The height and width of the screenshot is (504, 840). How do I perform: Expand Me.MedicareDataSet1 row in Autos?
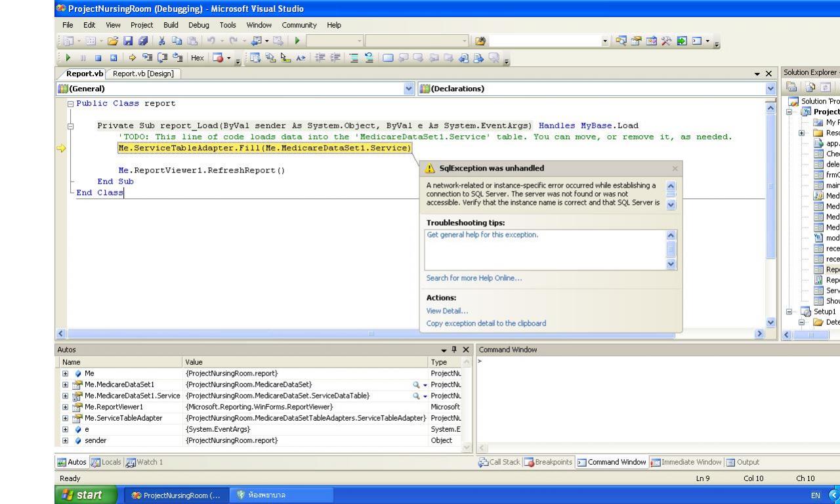click(x=65, y=384)
